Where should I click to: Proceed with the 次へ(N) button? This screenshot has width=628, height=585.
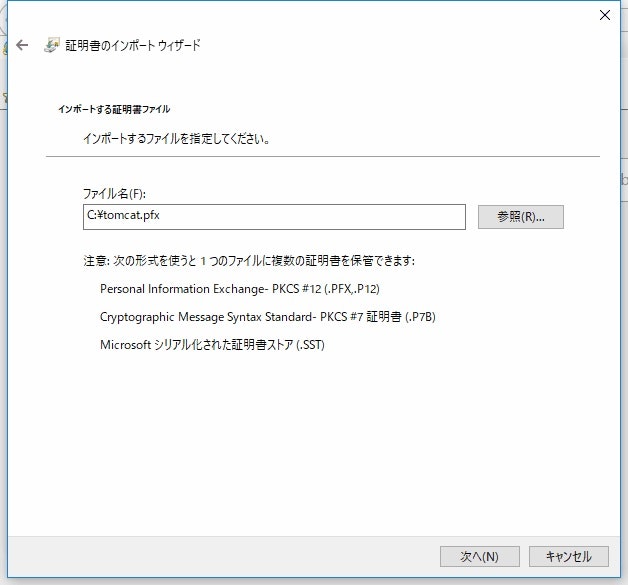479,556
